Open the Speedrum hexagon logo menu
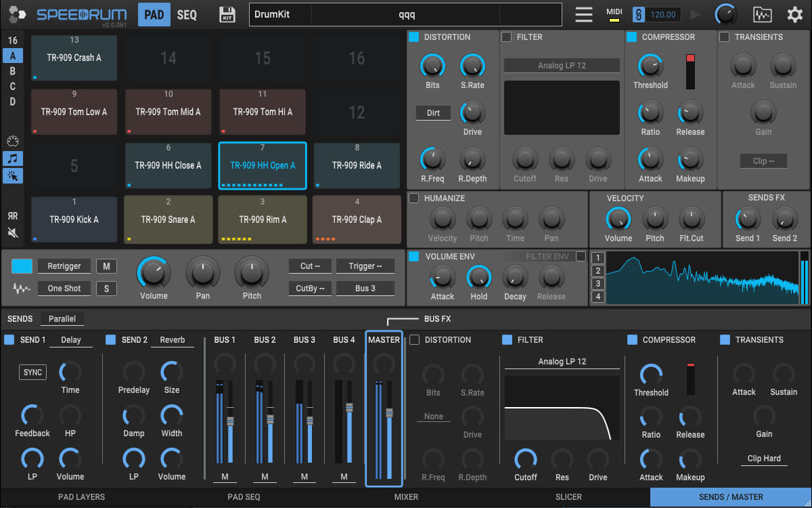This screenshot has height=508, width=812. [16, 14]
